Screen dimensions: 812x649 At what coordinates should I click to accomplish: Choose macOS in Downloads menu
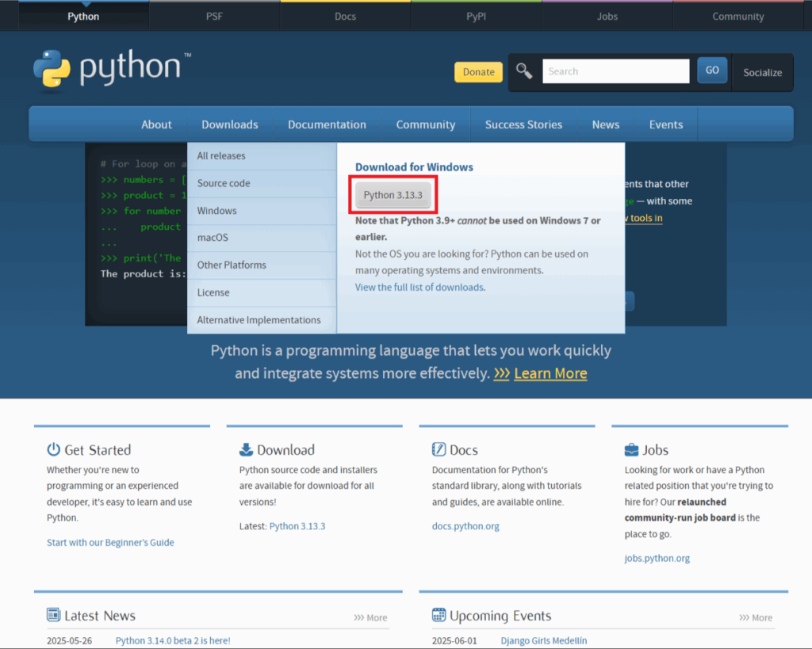pos(262,238)
